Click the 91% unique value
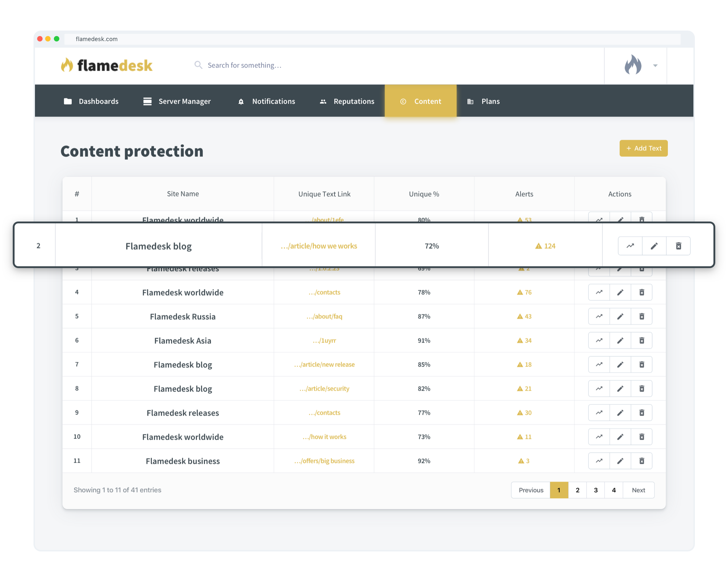 tap(424, 340)
